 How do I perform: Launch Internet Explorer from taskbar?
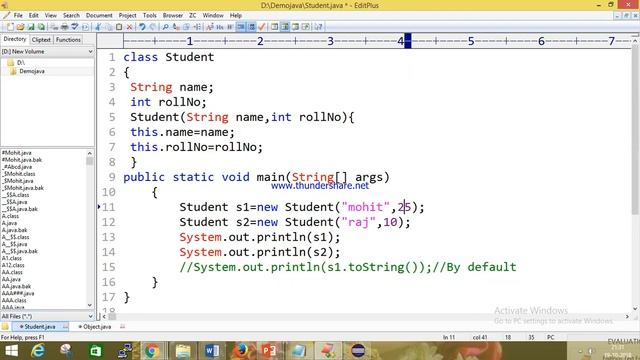pyautogui.click(x=38, y=351)
